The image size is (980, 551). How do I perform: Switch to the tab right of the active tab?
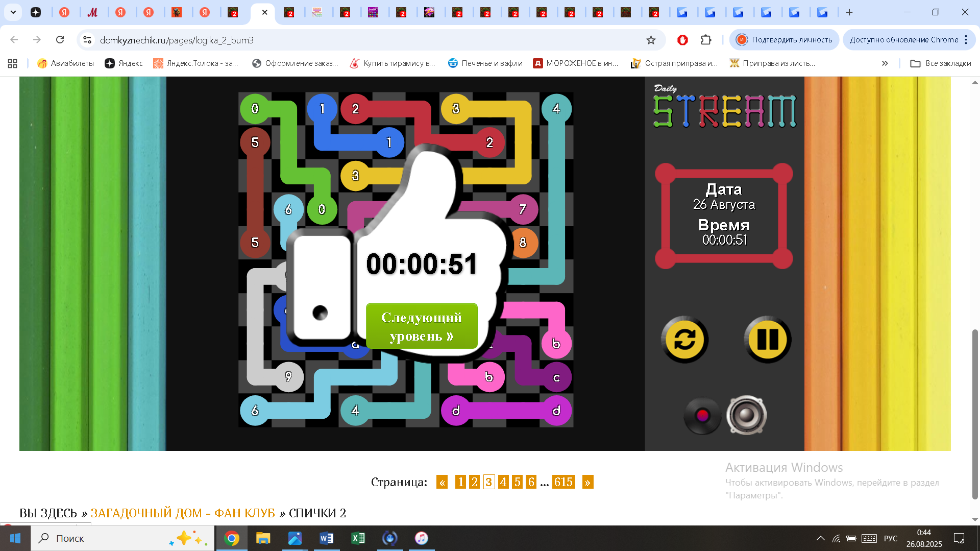[x=289, y=12]
